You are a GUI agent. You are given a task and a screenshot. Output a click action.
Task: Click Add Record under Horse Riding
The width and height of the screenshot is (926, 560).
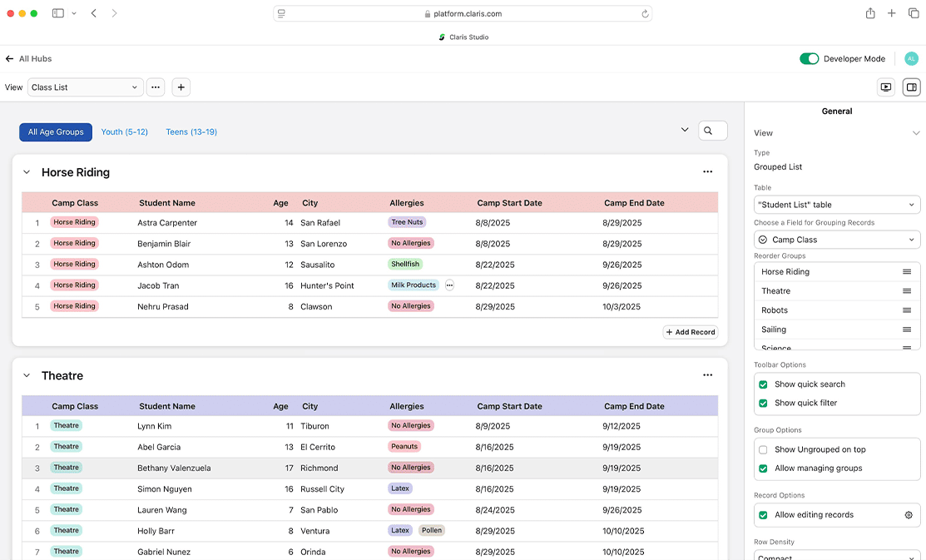pyautogui.click(x=691, y=331)
